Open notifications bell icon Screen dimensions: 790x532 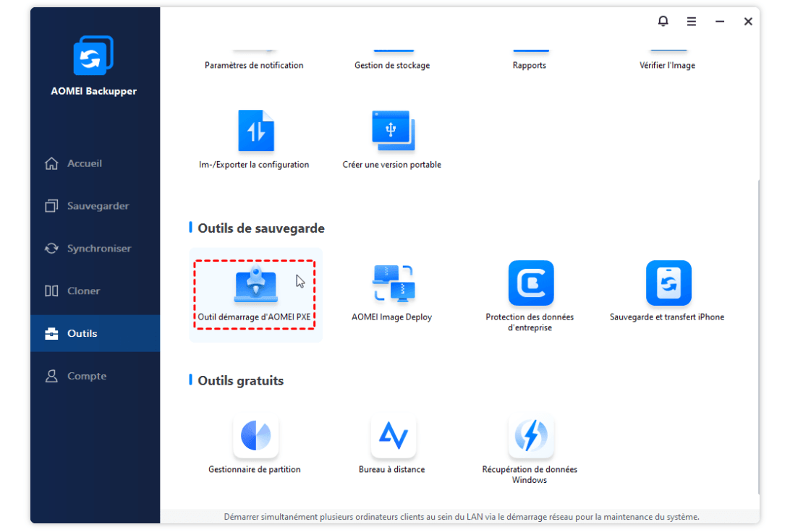(x=663, y=21)
